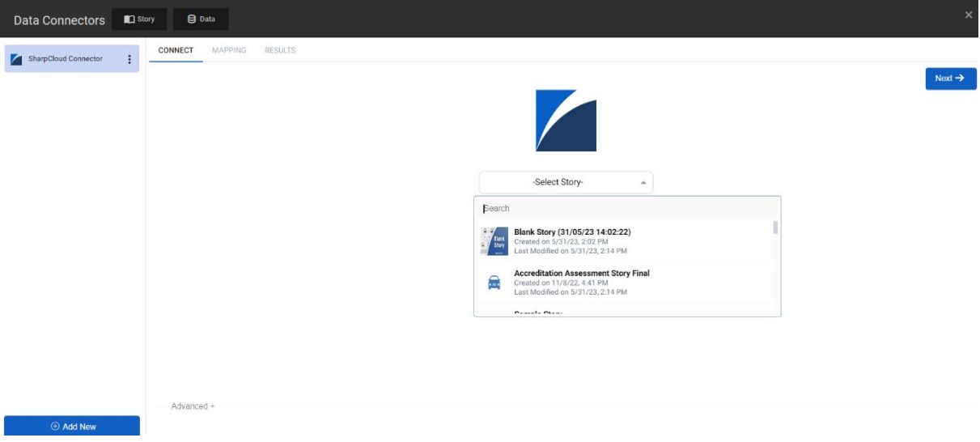Focus the story Search field
This screenshot has height=442, width=980.
coord(626,208)
